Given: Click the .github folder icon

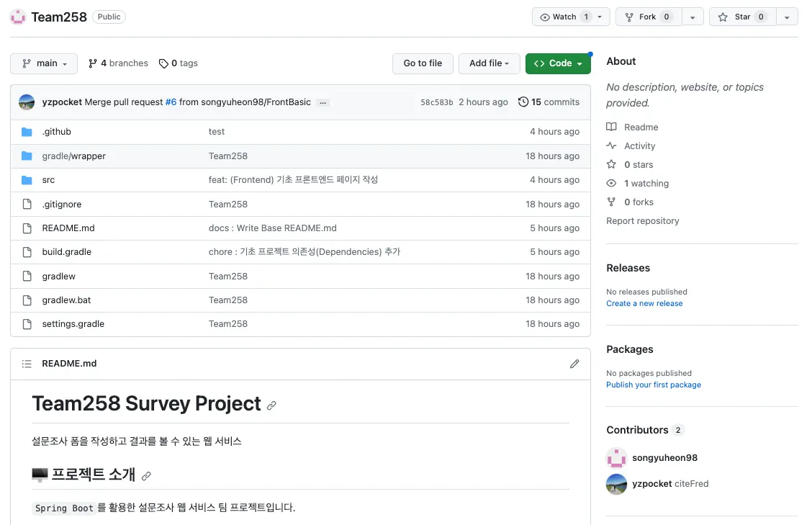Looking at the screenshot, I should tap(27, 132).
